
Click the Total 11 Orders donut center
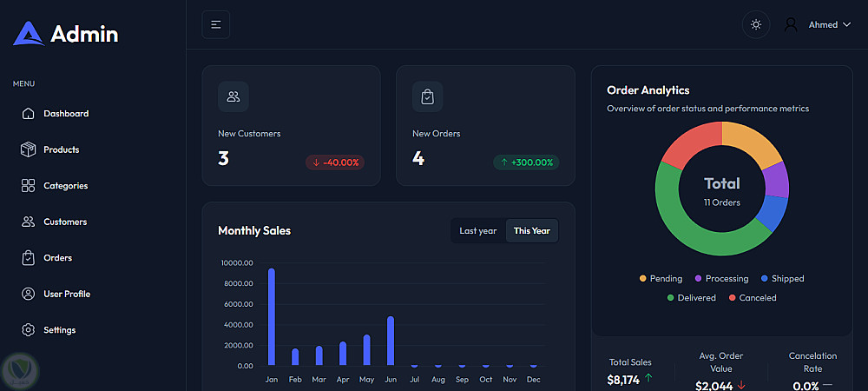722,190
